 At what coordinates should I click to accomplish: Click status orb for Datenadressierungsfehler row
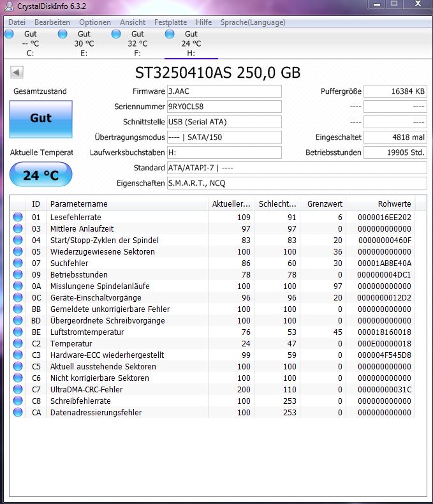(x=18, y=412)
